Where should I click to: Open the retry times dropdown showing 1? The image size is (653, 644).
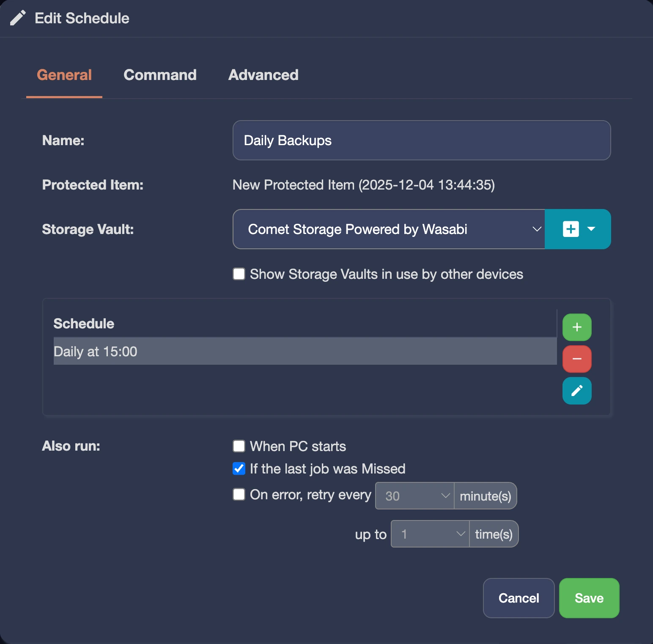(x=430, y=534)
